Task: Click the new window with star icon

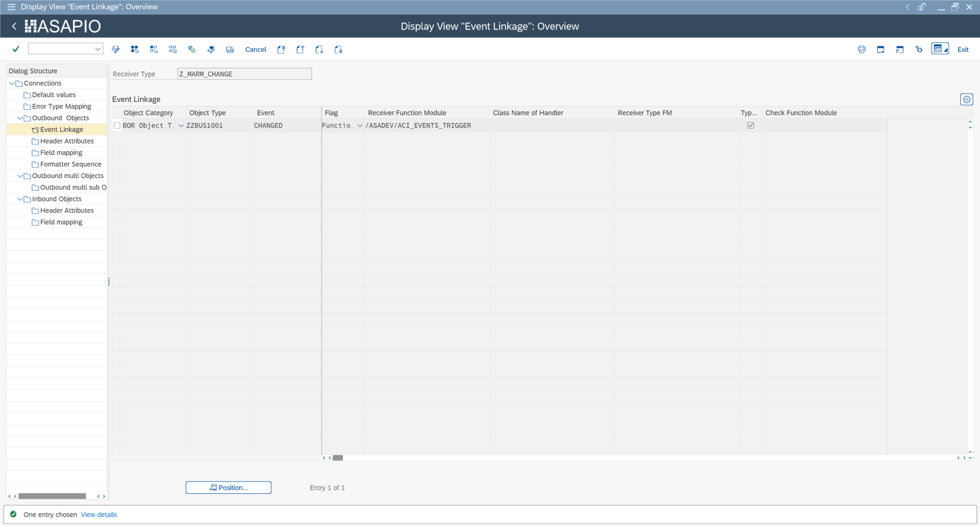Action: (880, 49)
